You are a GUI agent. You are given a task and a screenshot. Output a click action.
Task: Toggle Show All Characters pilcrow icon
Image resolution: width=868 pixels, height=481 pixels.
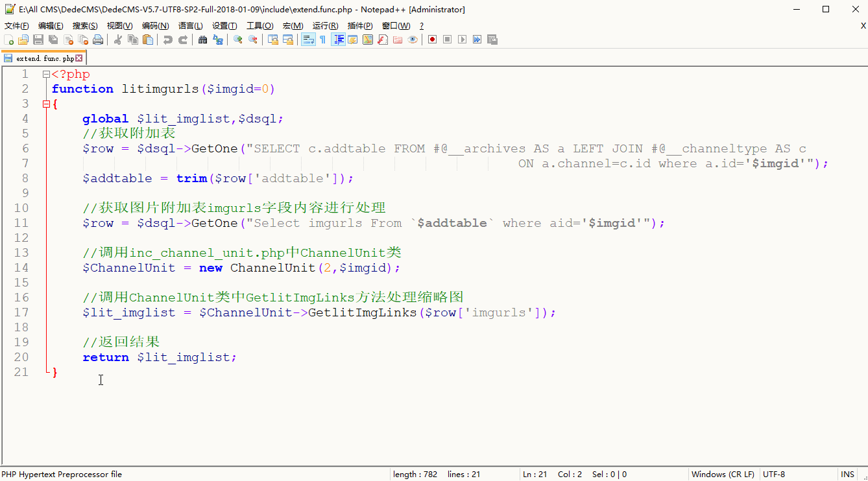click(322, 40)
